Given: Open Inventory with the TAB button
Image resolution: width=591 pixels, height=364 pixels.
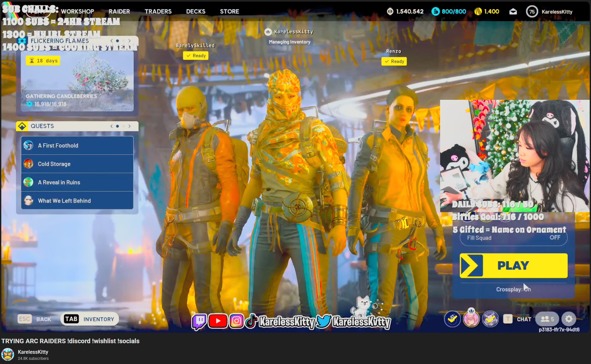Looking at the screenshot, I should tap(90, 319).
